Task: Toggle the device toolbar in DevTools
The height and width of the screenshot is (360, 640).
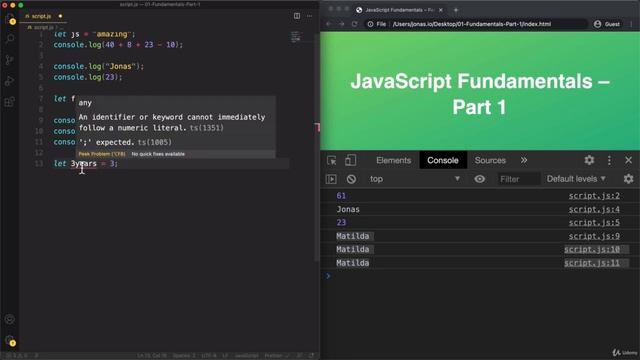Action: click(350, 160)
